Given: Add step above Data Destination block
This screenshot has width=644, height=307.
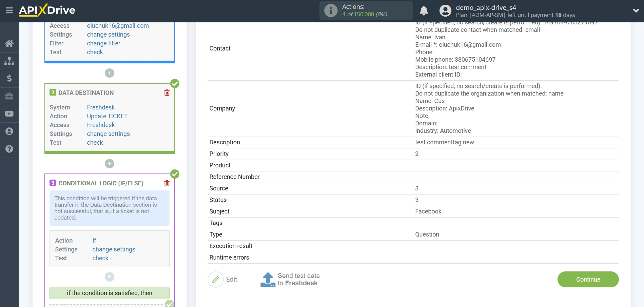Looking at the screenshot, I should coord(110,73).
